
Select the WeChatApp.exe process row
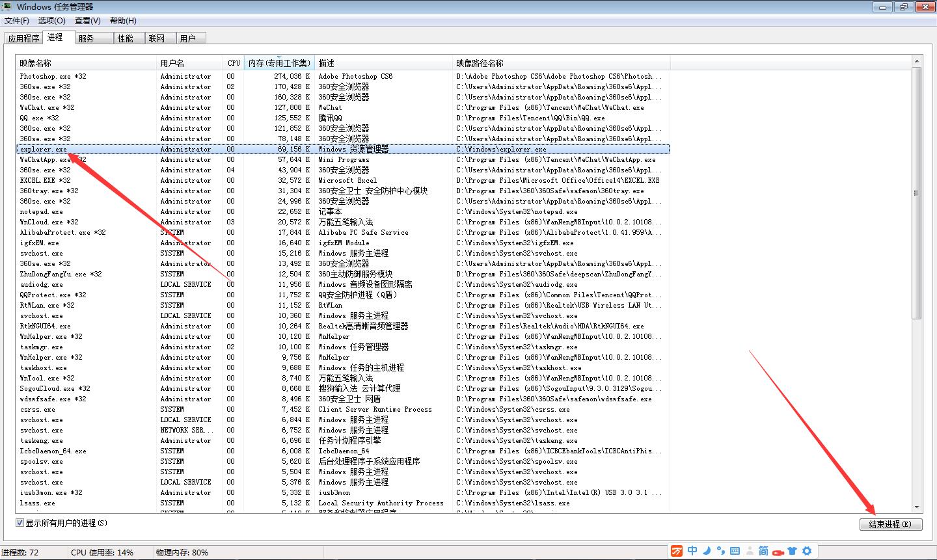click(x=343, y=159)
